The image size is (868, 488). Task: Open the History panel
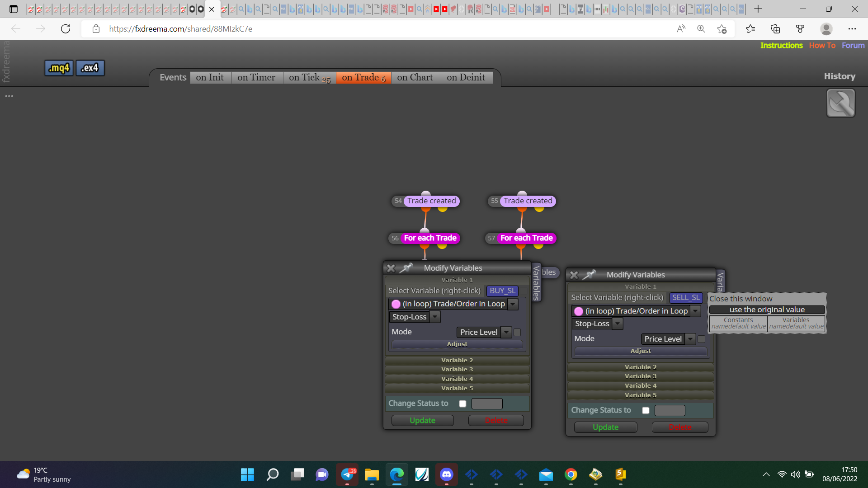[840, 76]
